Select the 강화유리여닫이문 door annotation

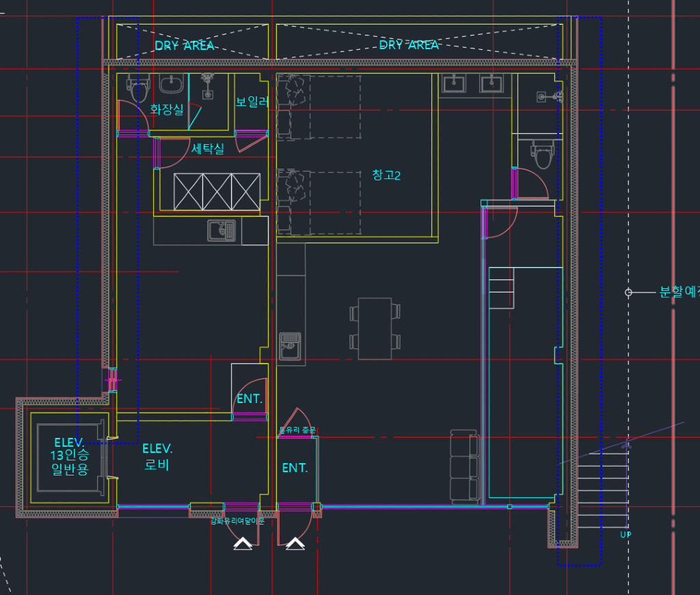(237, 521)
